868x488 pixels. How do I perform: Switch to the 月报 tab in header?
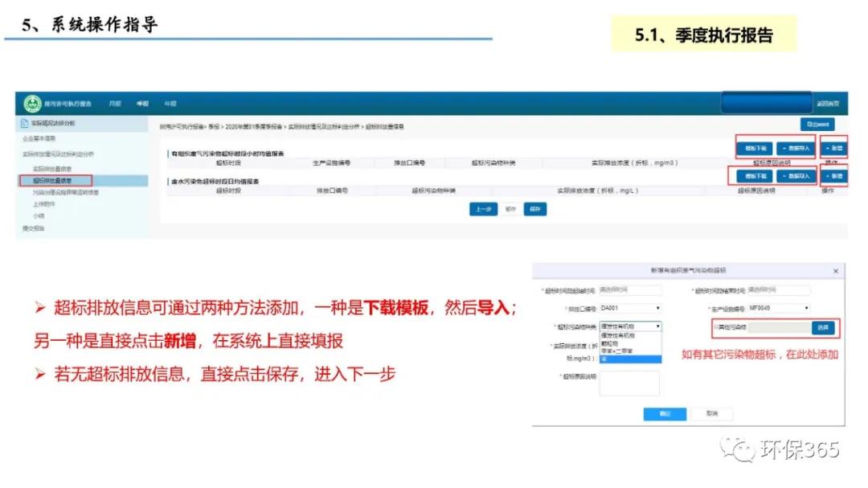(116, 104)
